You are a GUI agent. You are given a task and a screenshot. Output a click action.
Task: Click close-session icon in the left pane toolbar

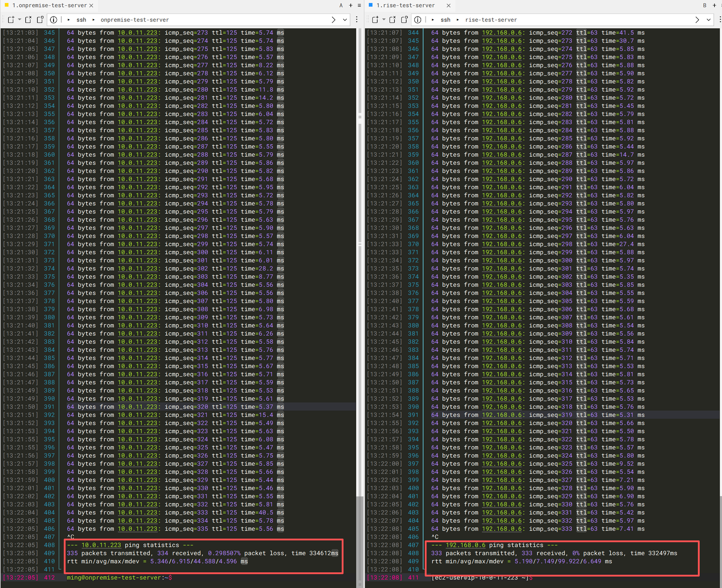pyautogui.click(x=28, y=20)
